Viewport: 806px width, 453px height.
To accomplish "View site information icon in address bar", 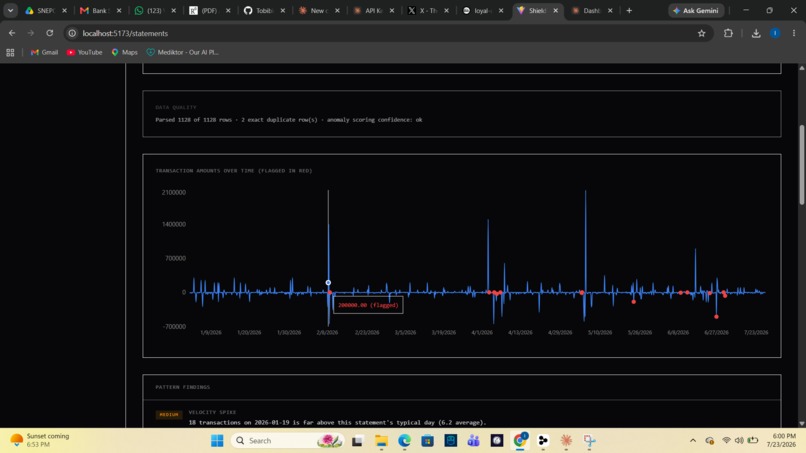I will click(72, 33).
